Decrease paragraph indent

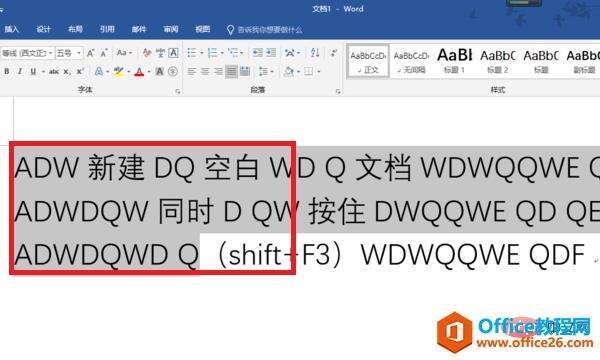[258, 53]
